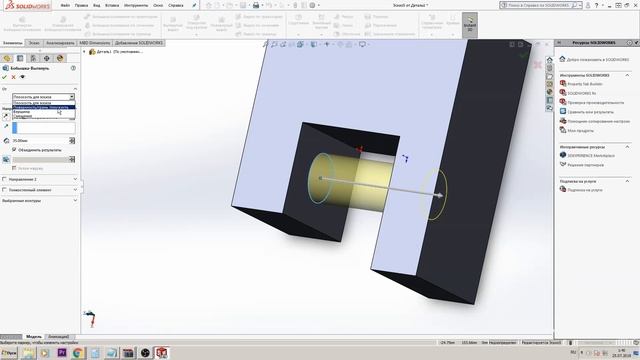Click the depth value field 35.00mm
The width and height of the screenshot is (640, 360).
pos(40,140)
